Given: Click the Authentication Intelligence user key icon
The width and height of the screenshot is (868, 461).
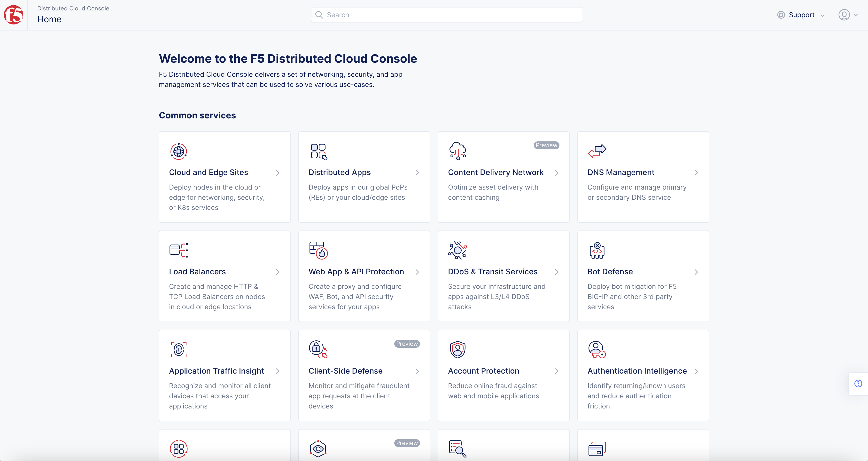Looking at the screenshot, I should click(x=597, y=349).
